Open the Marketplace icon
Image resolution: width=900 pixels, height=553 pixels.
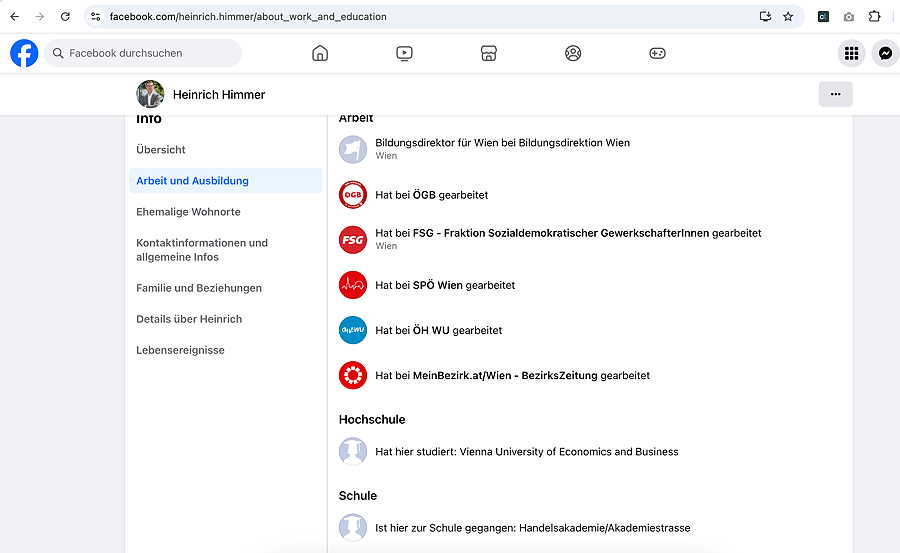(488, 53)
